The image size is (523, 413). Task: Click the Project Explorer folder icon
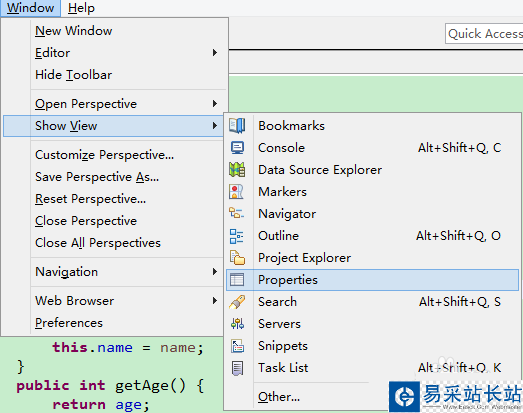click(237, 258)
